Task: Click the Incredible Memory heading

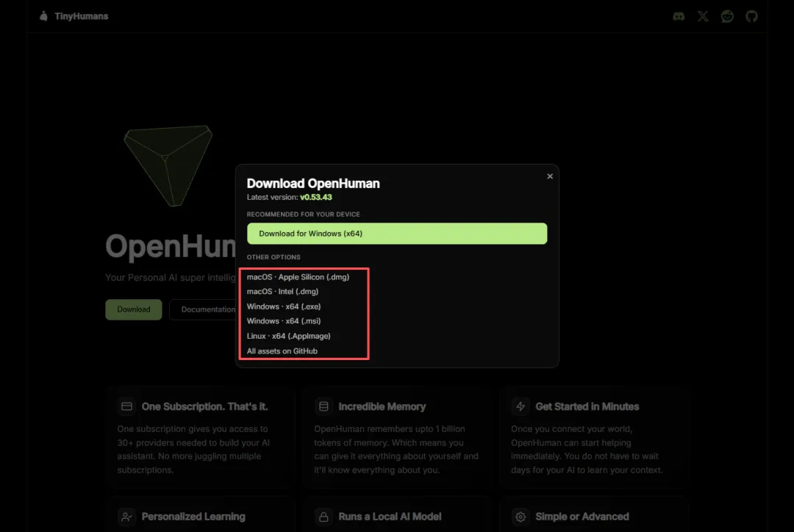Action: pos(382,406)
